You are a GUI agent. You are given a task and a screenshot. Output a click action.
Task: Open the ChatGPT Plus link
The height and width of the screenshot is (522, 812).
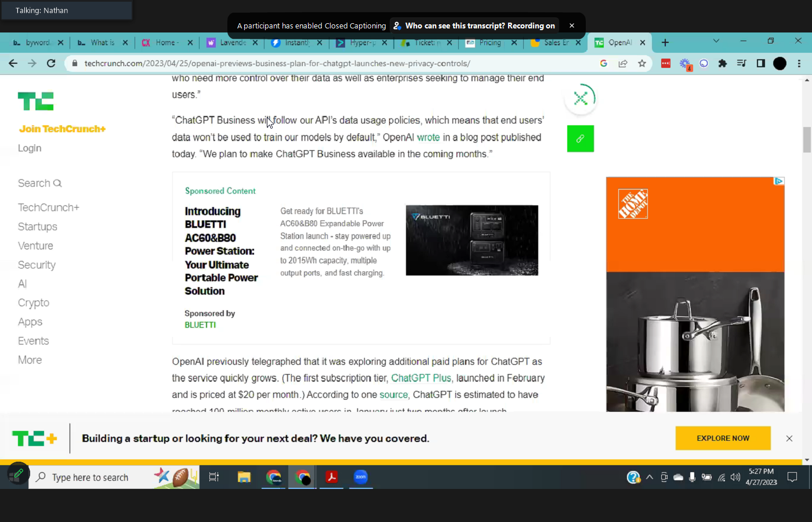point(420,378)
